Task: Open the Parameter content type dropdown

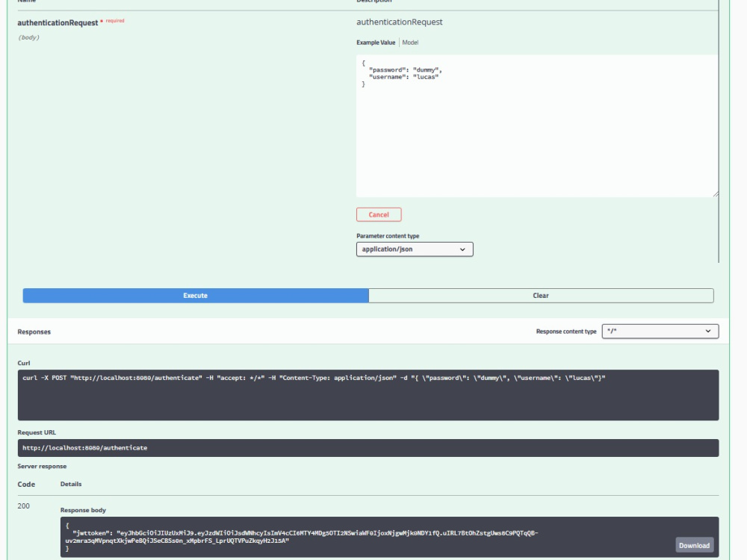Action: point(415,249)
